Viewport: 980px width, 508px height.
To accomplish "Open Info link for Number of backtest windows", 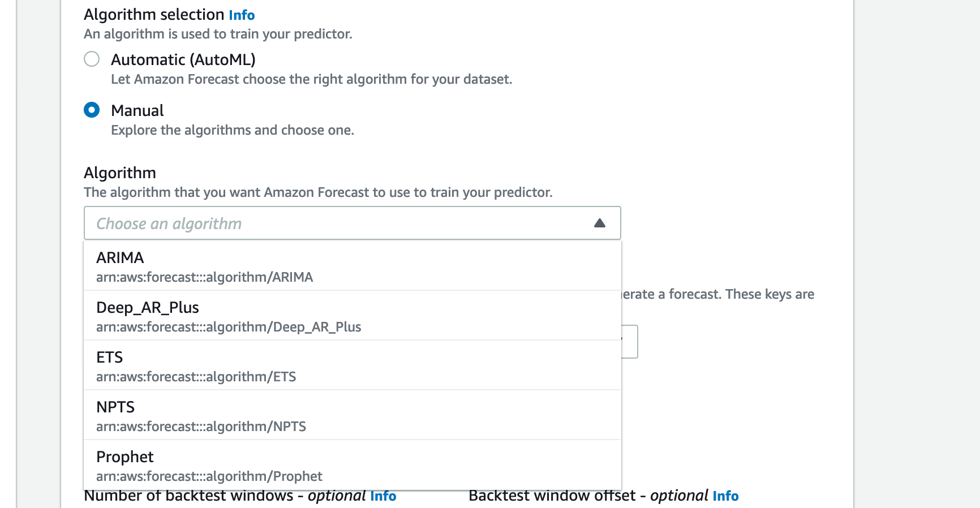I will [x=383, y=496].
